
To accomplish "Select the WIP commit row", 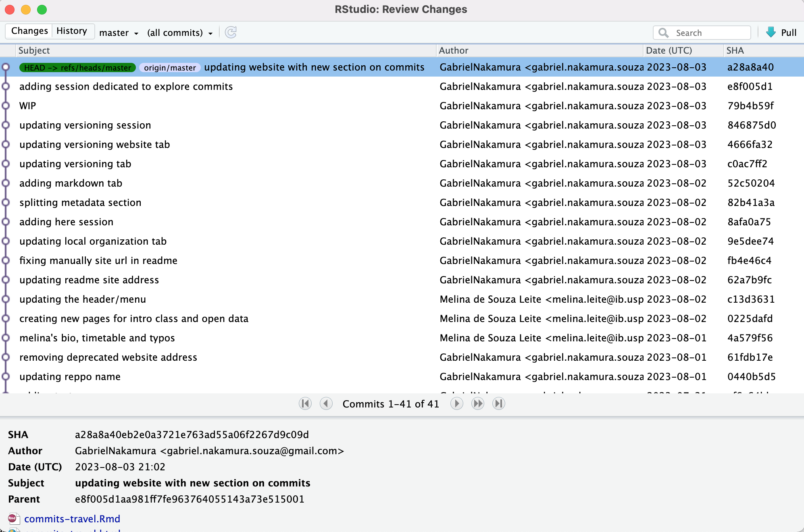I will click(x=402, y=106).
